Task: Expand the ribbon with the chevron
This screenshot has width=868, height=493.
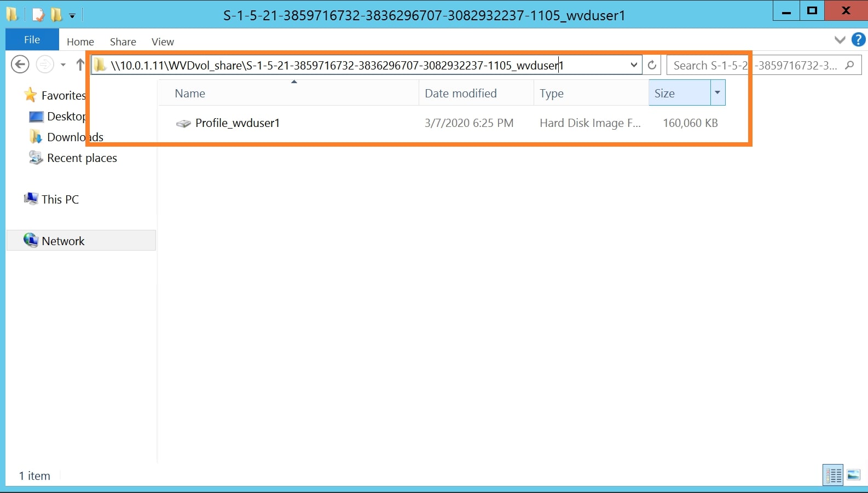Action: 840,40
